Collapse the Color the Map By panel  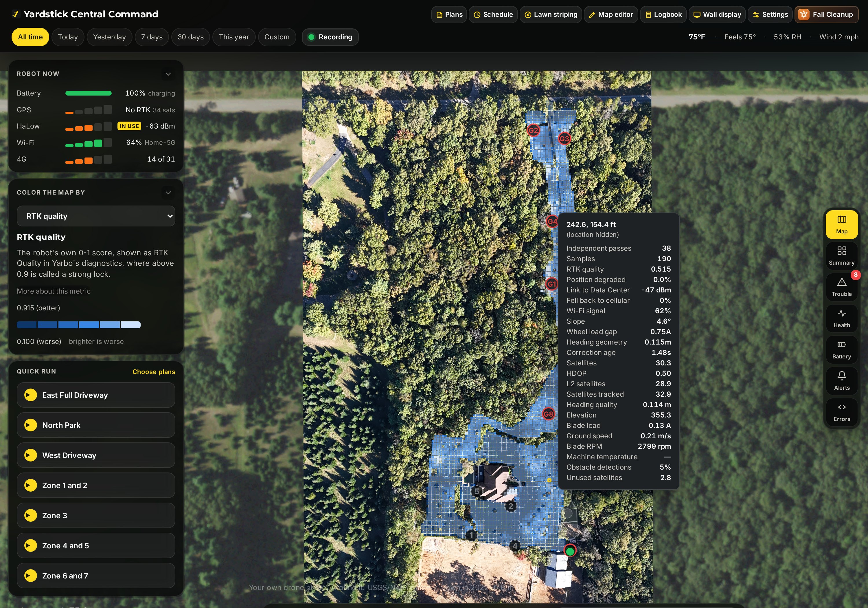pyautogui.click(x=168, y=193)
